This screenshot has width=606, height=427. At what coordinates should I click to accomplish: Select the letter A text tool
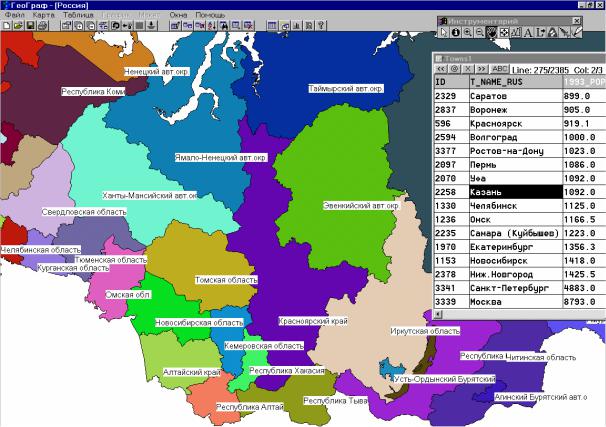click(528, 32)
